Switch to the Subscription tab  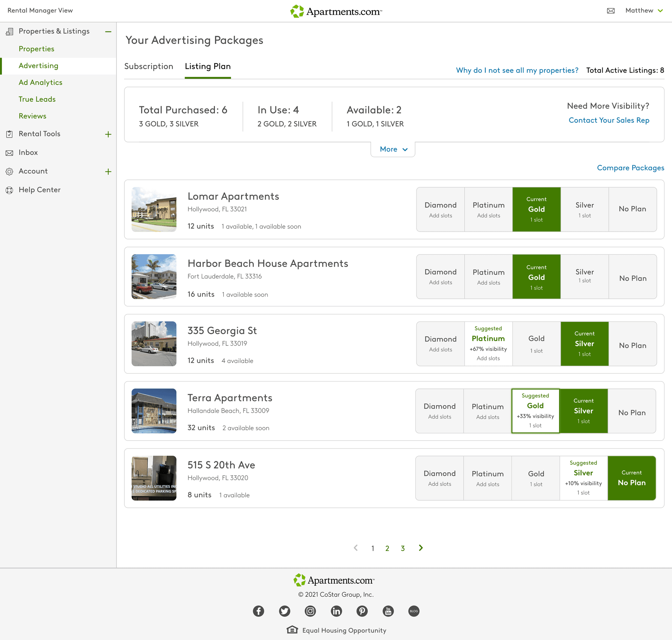pos(148,66)
